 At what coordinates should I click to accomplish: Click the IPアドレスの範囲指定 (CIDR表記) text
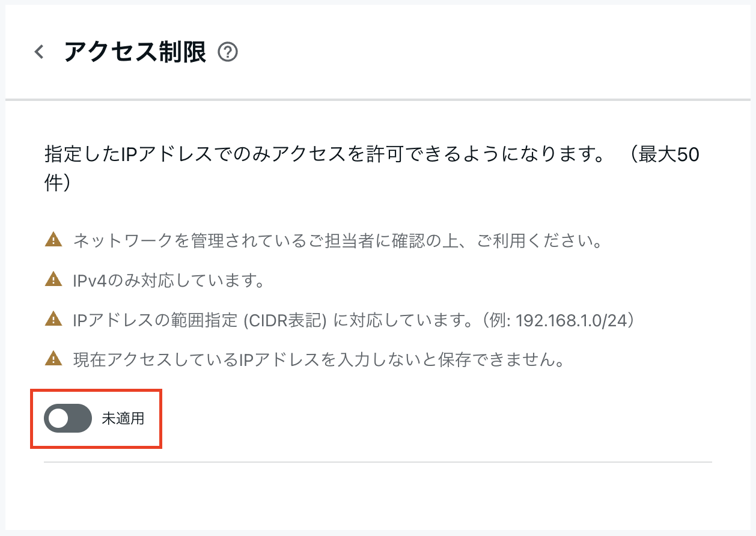[200, 320]
